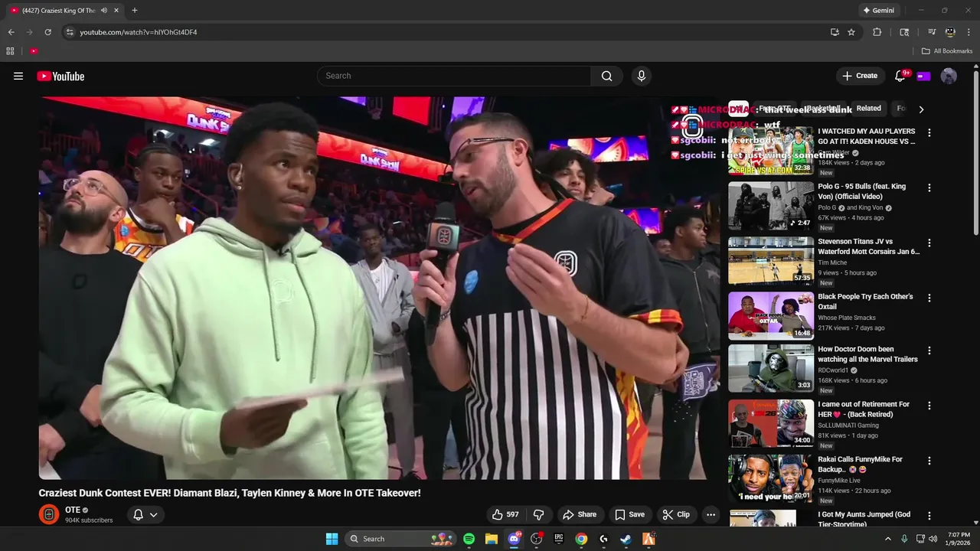Mute the tab via speaker icon

pyautogui.click(x=104, y=11)
